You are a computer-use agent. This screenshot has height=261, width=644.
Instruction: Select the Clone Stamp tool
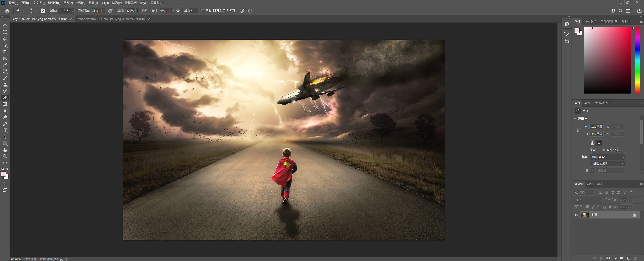(5, 84)
